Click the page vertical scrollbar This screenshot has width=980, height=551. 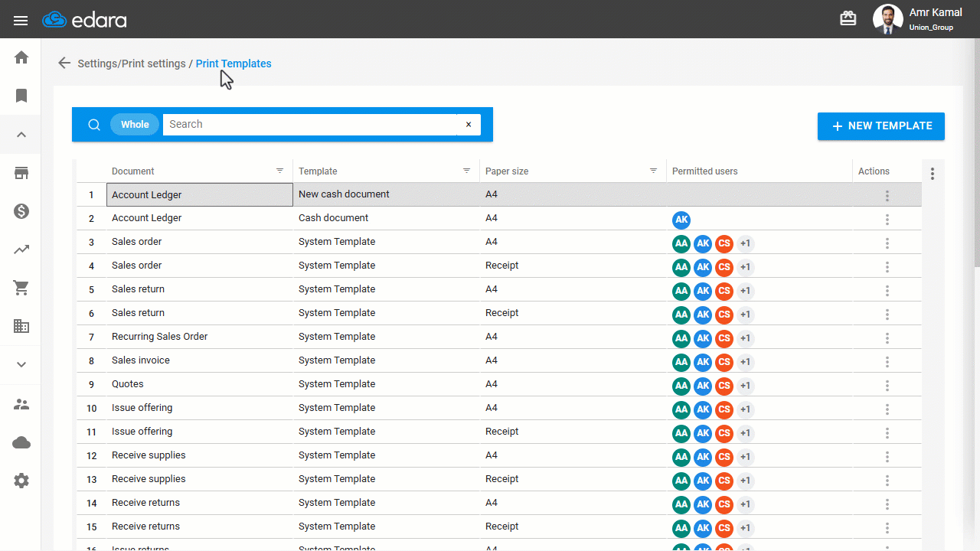(976, 153)
